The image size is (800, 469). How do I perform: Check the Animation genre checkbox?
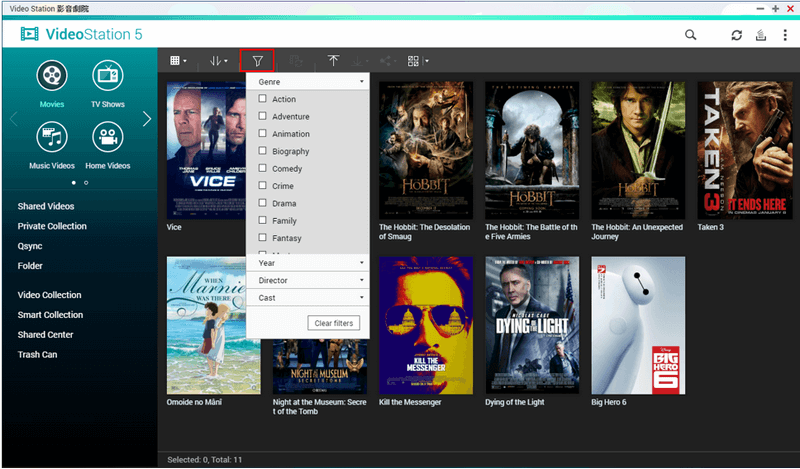[262, 133]
